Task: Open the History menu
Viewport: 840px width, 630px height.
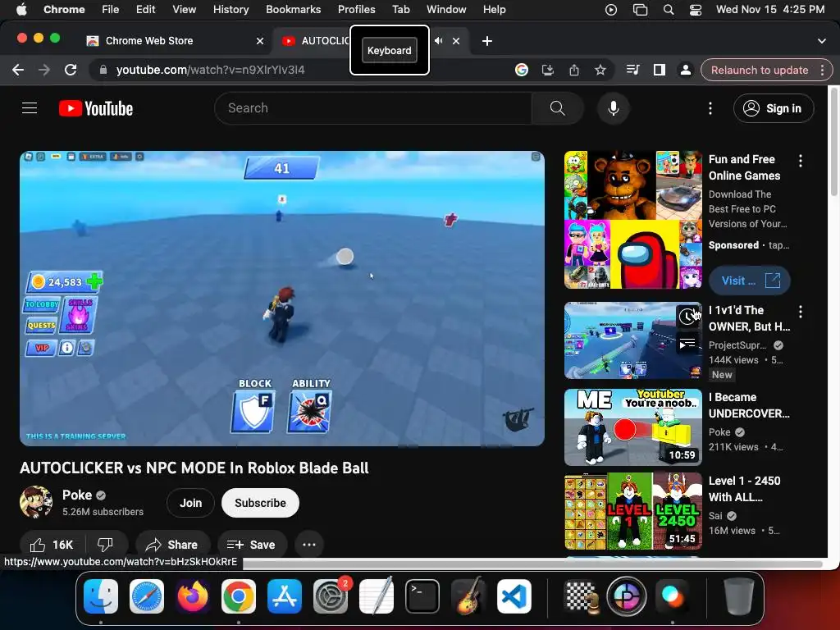Action: (231, 9)
